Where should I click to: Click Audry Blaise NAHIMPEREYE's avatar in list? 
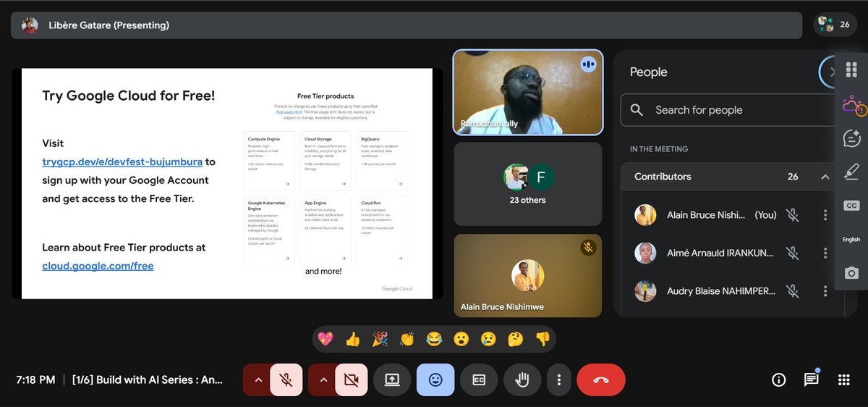click(645, 291)
